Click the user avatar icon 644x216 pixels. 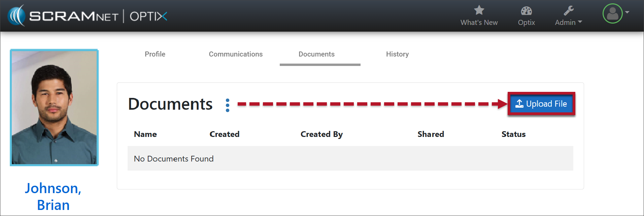tap(612, 13)
